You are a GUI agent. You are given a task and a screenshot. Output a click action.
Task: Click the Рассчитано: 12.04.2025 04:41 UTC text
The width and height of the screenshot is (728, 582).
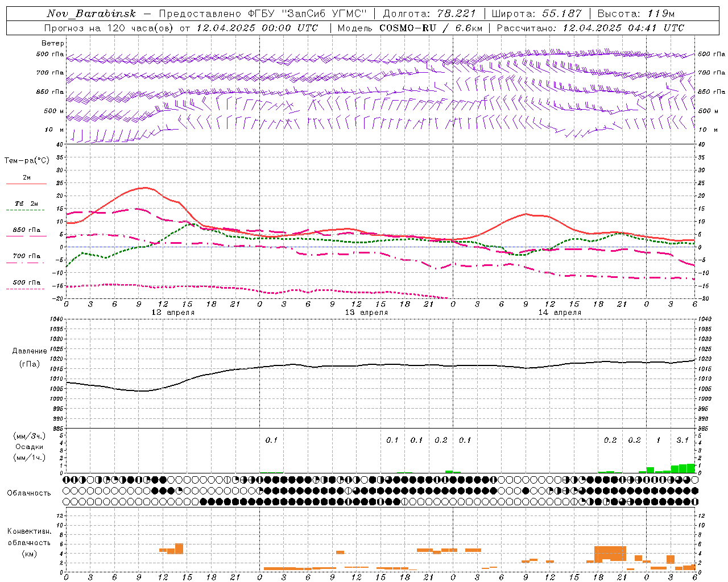590,28
